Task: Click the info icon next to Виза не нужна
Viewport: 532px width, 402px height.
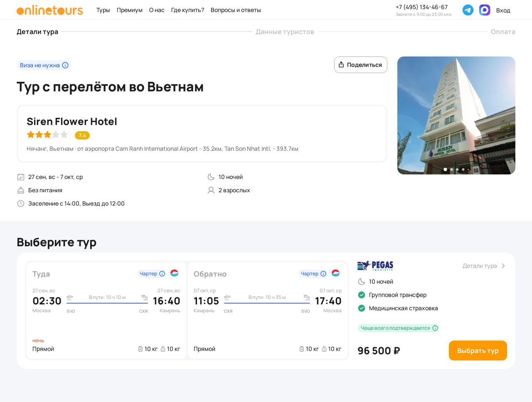Action: point(65,65)
